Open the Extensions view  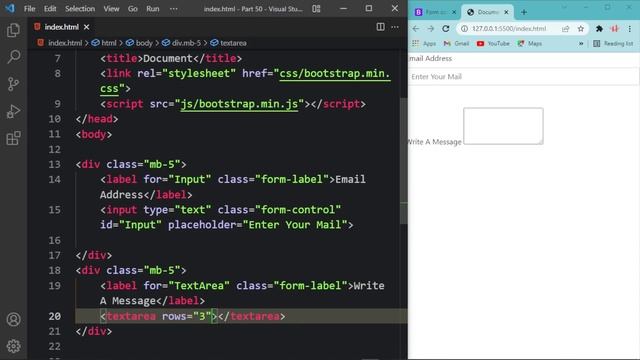click(13, 138)
